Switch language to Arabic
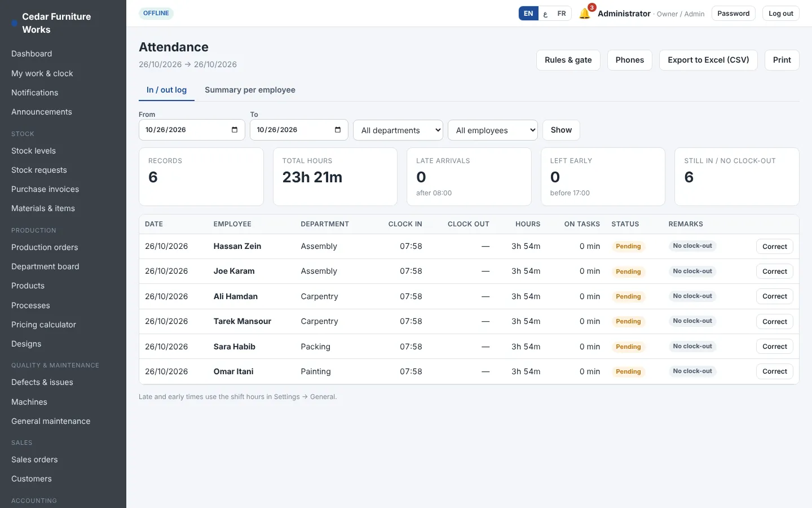This screenshot has height=508, width=812. 545,14
